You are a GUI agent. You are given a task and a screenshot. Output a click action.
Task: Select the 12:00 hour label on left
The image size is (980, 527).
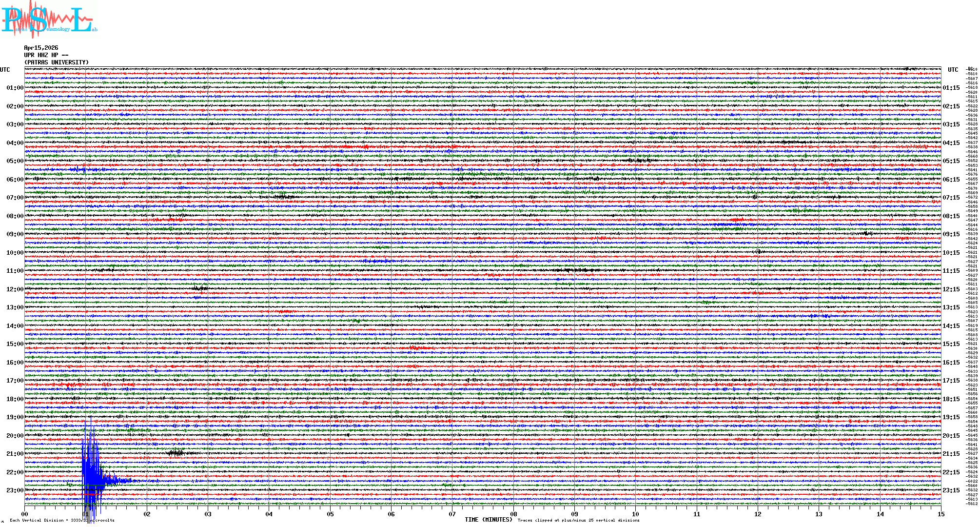15,289
